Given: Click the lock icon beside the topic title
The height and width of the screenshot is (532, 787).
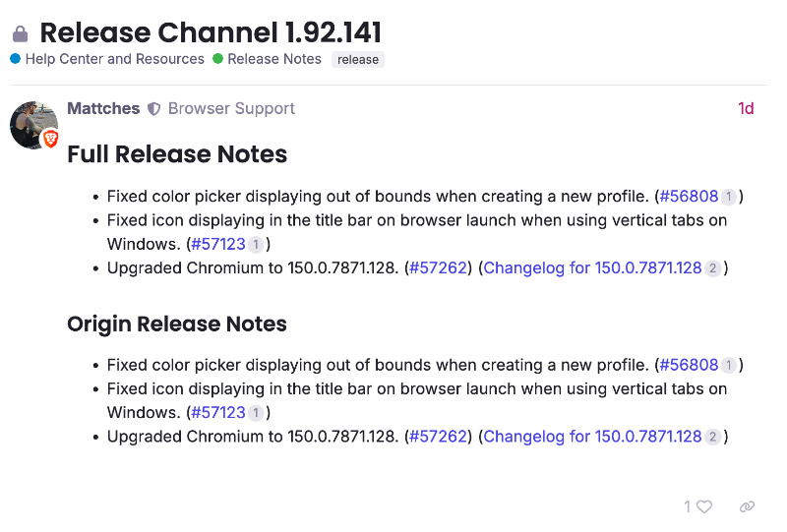Looking at the screenshot, I should 20,33.
